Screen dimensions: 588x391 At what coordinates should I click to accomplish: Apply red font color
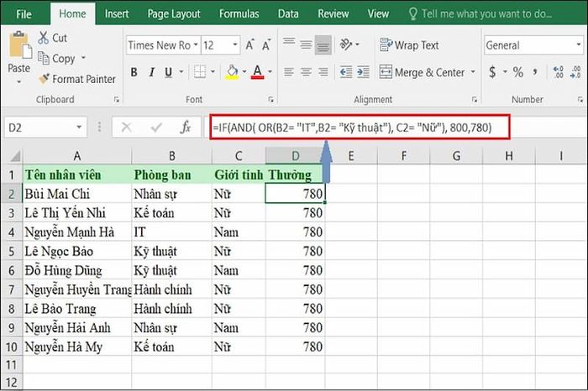point(257,71)
